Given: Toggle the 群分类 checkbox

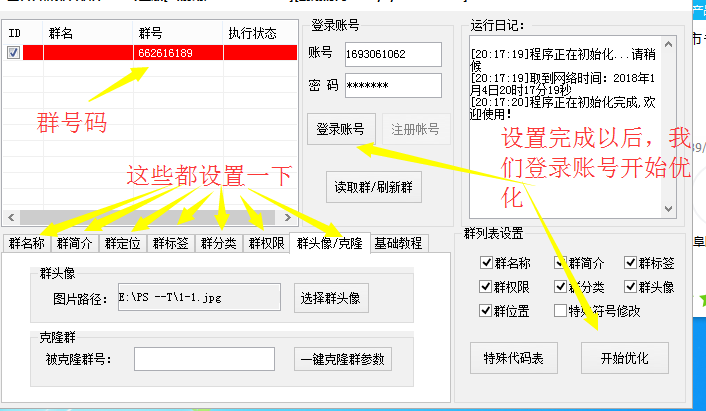Looking at the screenshot, I should pos(560,286).
